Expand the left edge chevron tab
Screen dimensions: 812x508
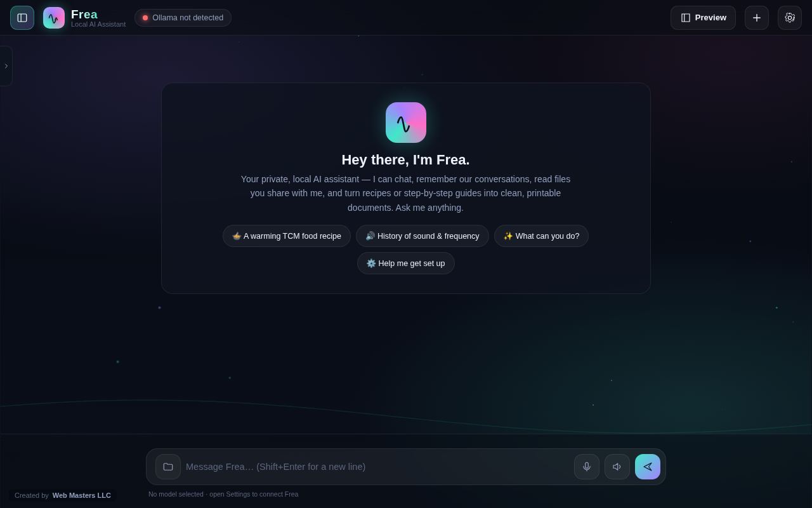(x=6, y=66)
